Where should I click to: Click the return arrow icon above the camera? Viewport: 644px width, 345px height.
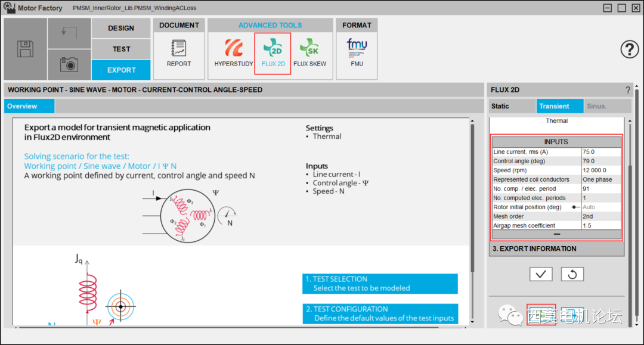[x=69, y=33]
